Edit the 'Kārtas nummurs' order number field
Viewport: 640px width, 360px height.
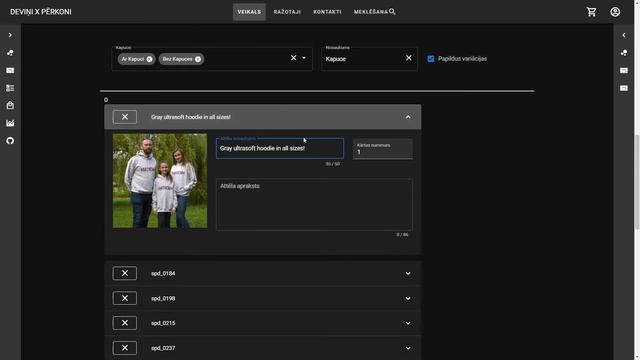382,149
